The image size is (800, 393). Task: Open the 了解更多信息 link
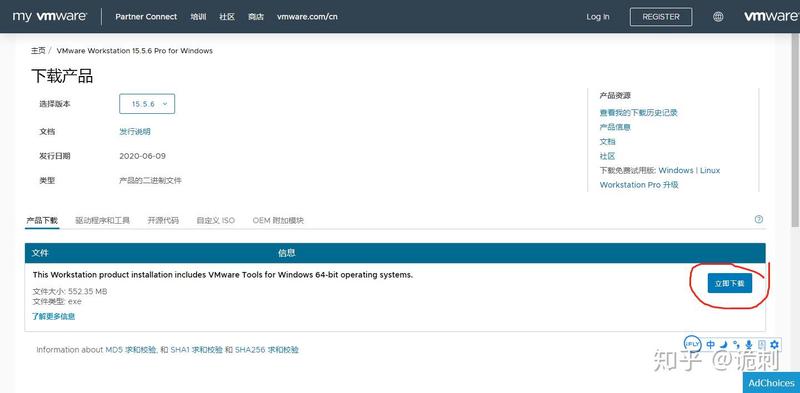click(54, 316)
